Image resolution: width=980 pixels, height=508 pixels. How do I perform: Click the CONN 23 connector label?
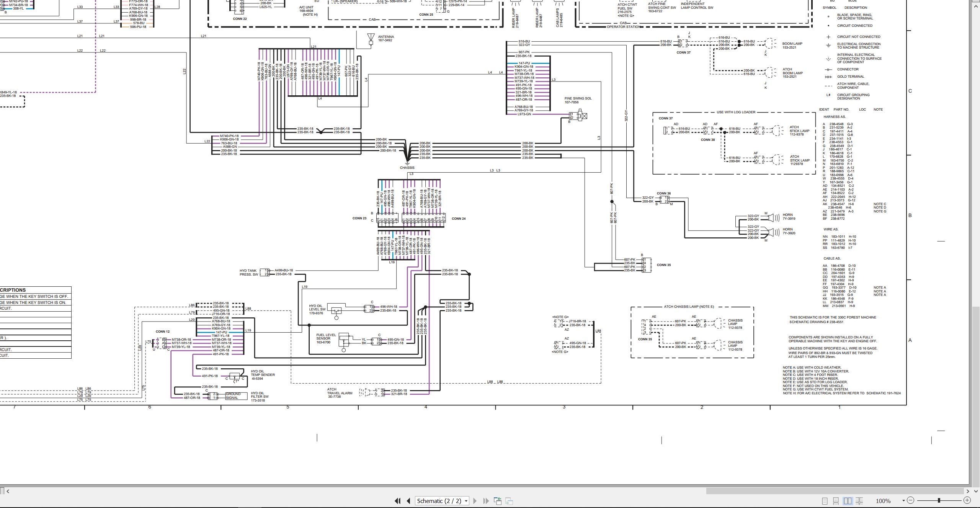pos(359,218)
